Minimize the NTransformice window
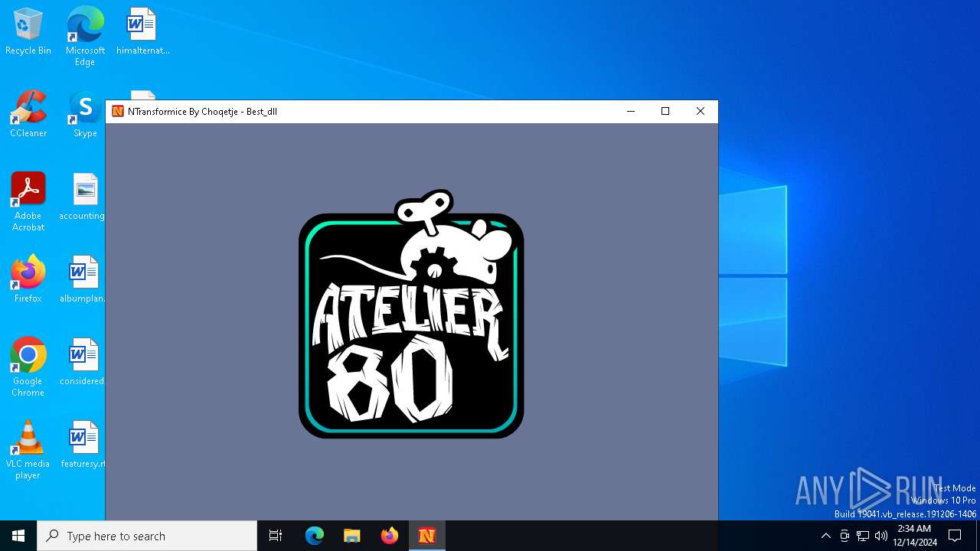This screenshot has width=980, height=551. 631,112
